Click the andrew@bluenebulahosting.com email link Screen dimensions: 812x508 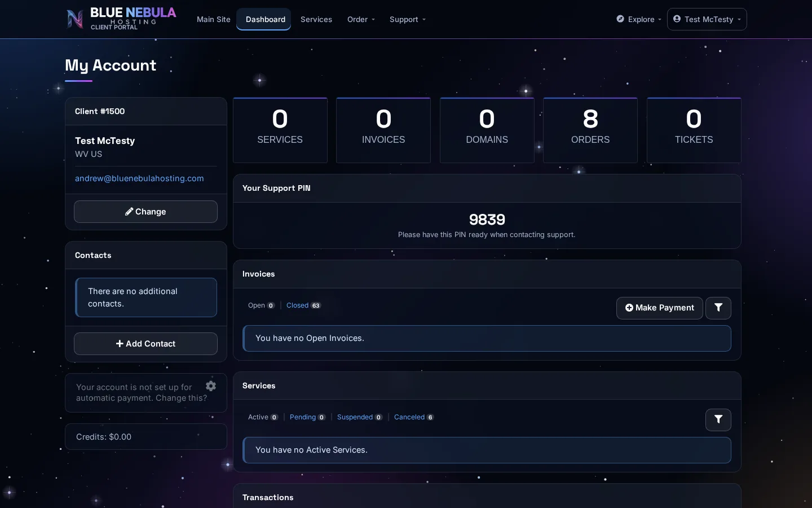[x=139, y=178]
